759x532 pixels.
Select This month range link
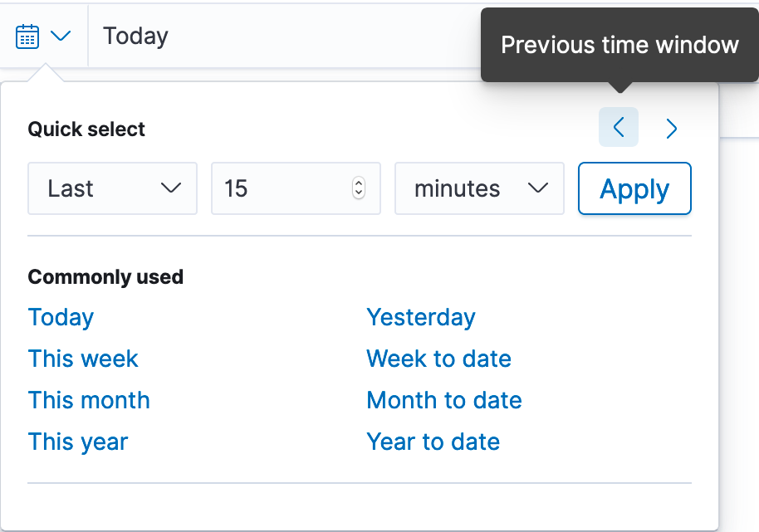[89, 400]
